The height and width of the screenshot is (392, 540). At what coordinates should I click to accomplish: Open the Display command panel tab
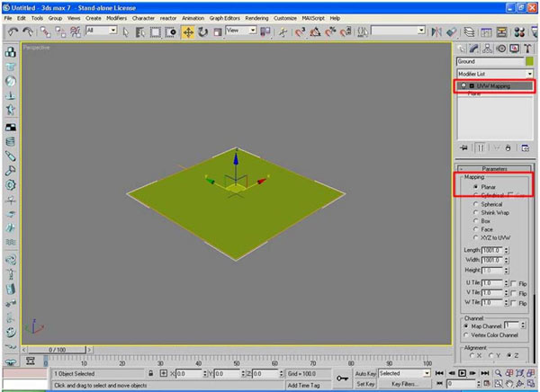click(515, 49)
